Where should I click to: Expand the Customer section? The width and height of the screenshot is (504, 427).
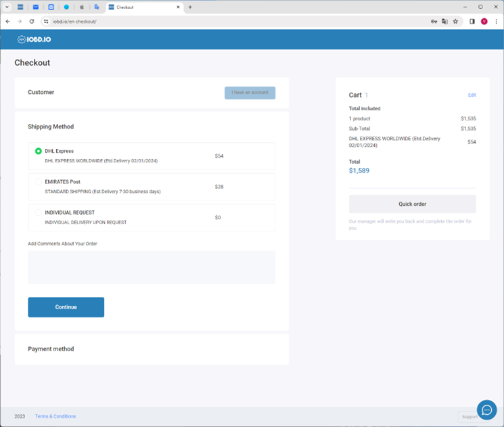41,92
